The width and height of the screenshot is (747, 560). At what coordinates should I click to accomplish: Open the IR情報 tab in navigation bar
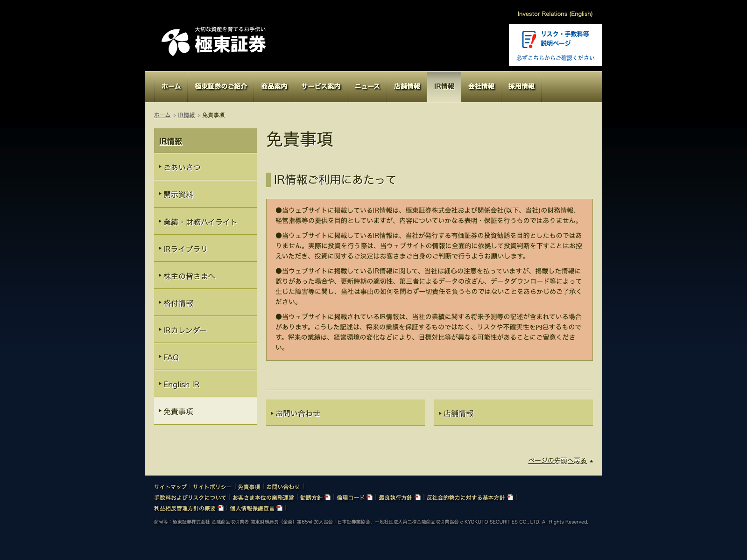pyautogui.click(x=444, y=87)
